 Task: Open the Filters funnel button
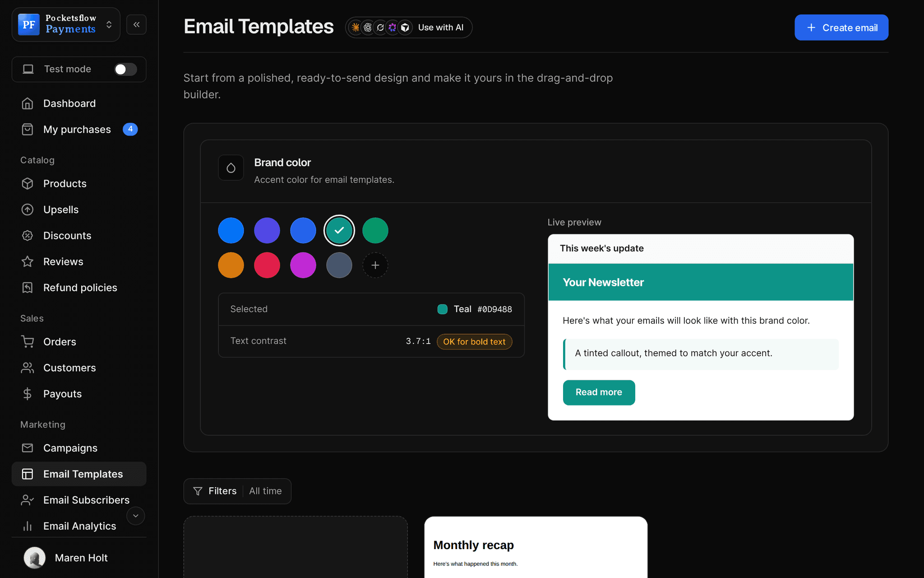[215, 491]
